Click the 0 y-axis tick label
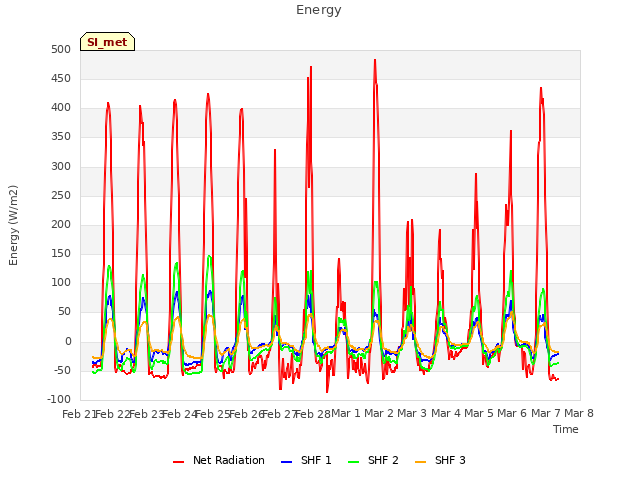Viewport: 640px width, 480px height. click(68, 341)
